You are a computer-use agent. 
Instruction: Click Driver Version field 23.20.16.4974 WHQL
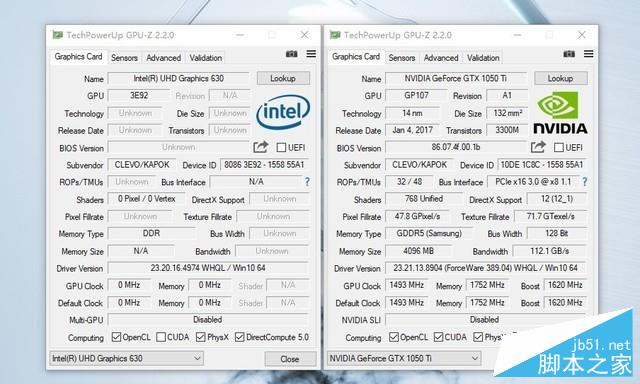[208, 268]
